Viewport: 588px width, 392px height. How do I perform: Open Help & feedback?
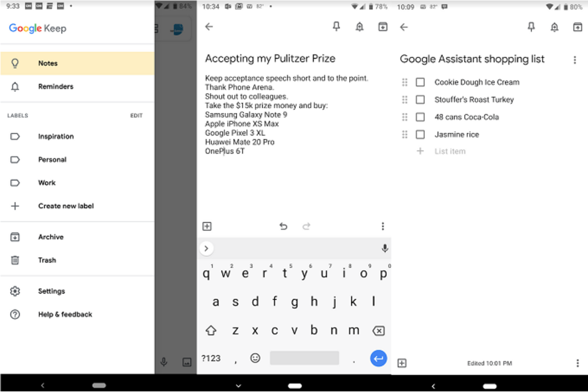65,314
